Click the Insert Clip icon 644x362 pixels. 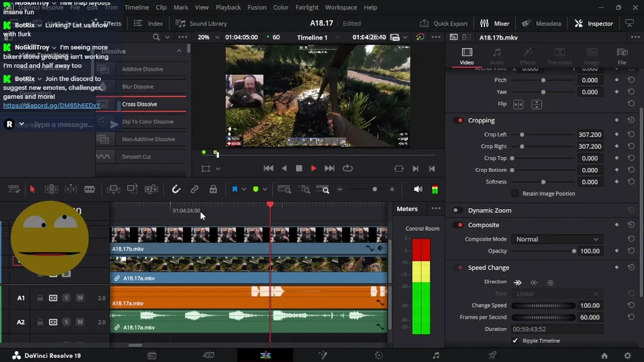(x=114, y=189)
